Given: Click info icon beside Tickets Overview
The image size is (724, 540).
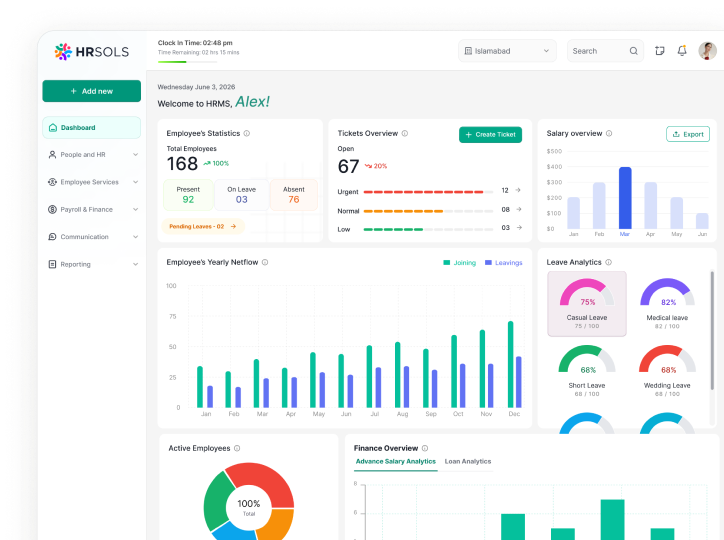Looking at the screenshot, I should (x=404, y=133).
